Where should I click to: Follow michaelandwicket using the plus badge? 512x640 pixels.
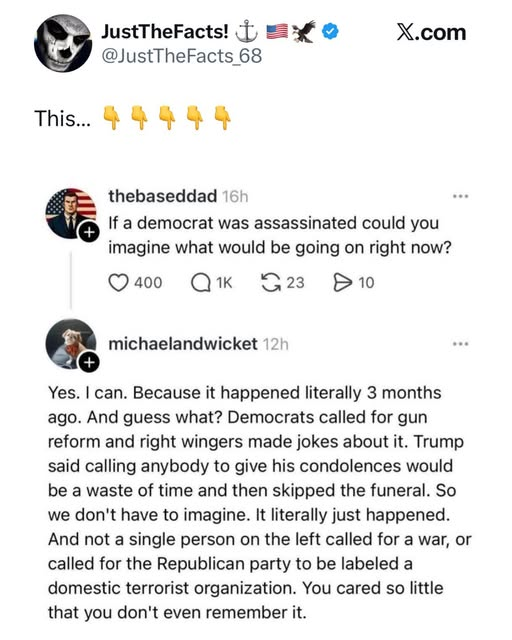[89, 362]
